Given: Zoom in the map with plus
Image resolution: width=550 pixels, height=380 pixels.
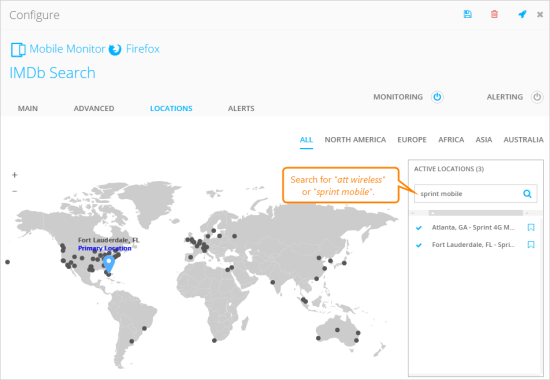Looking at the screenshot, I should point(14,175).
